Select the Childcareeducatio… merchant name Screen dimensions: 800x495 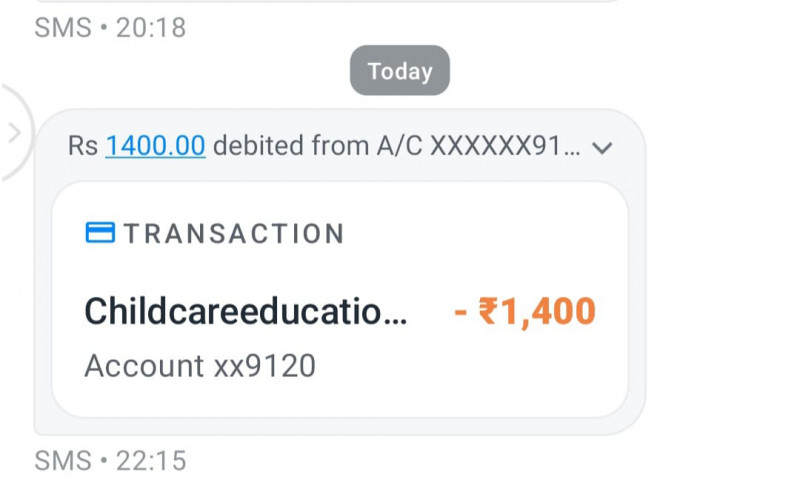point(246,312)
